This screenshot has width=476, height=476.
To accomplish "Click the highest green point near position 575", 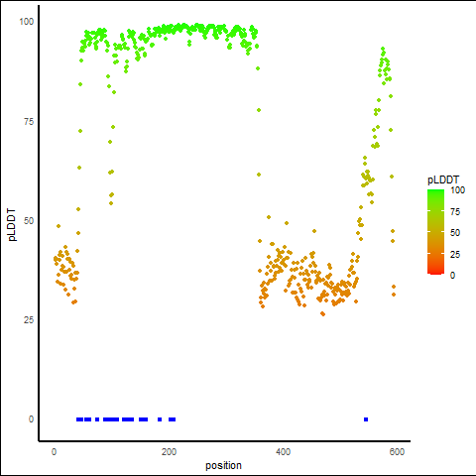I will (383, 49).
